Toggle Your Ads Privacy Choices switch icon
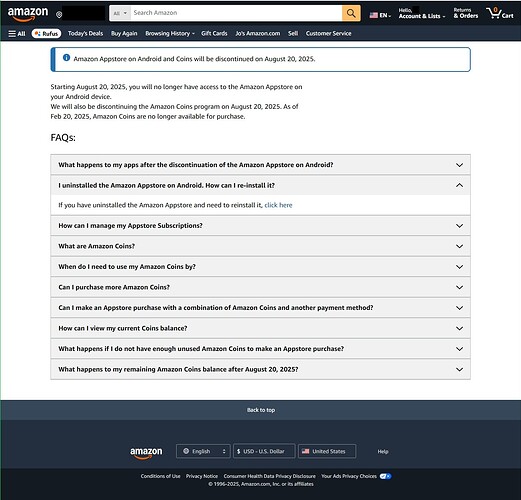The image size is (521, 500). [x=385, y=476]
